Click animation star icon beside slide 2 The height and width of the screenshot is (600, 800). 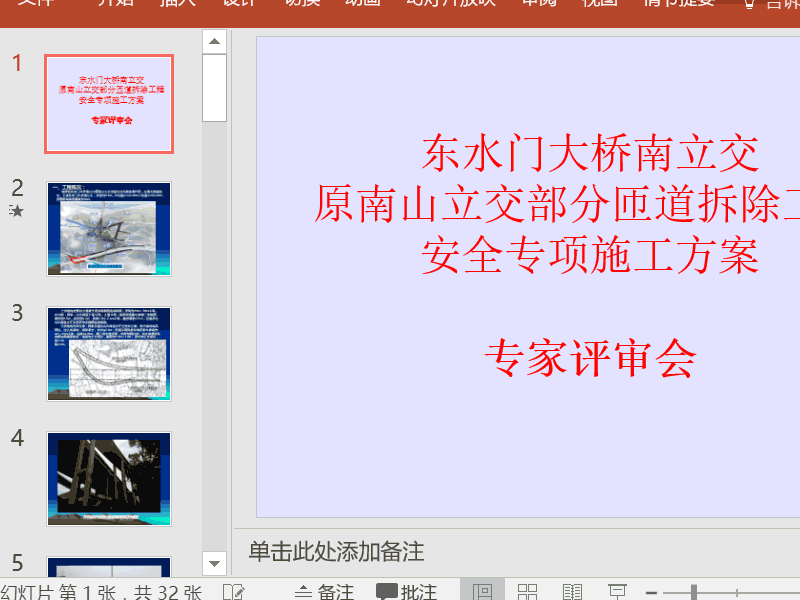click(x=16, y=210)
